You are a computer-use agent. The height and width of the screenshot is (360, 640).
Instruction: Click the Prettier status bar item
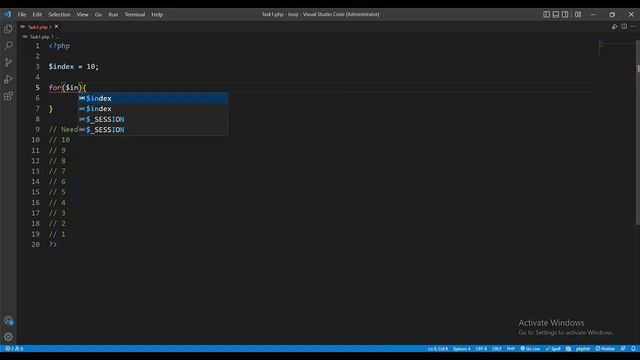(605, 349)
